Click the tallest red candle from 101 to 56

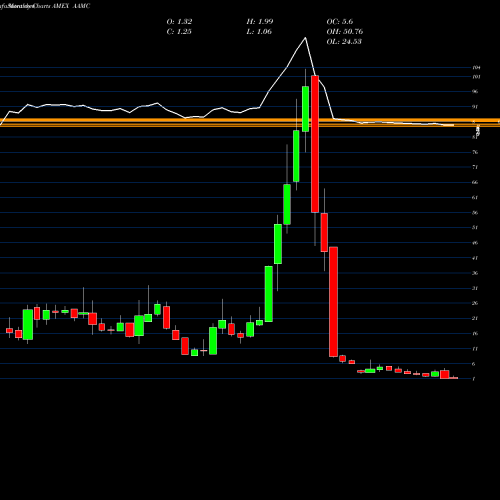coord(315,144)
